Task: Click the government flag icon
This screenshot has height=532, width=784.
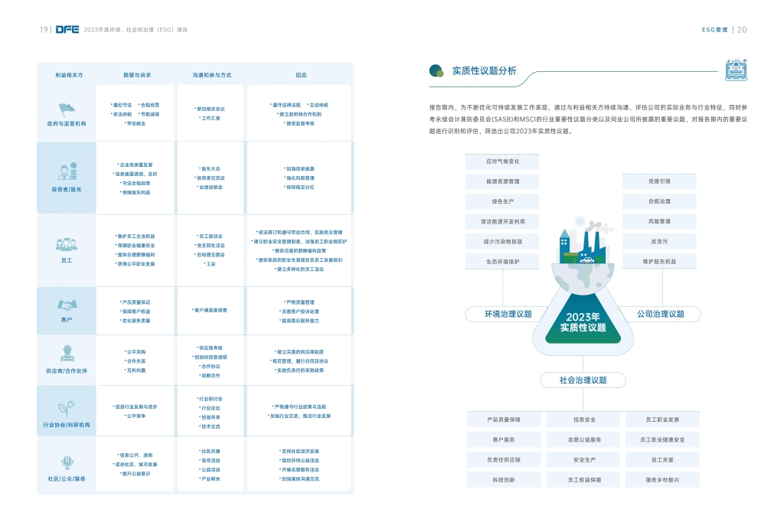Action: (67, 109)
